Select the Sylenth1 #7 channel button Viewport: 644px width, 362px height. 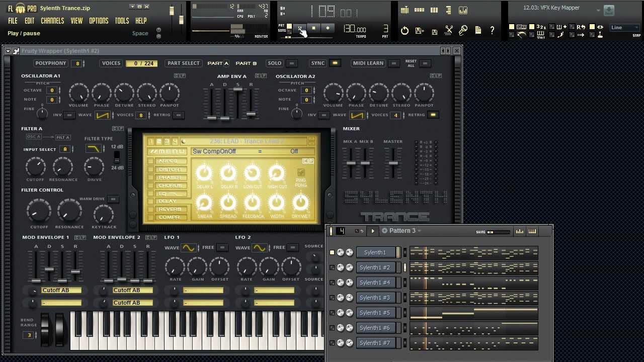tap(375, 343)
